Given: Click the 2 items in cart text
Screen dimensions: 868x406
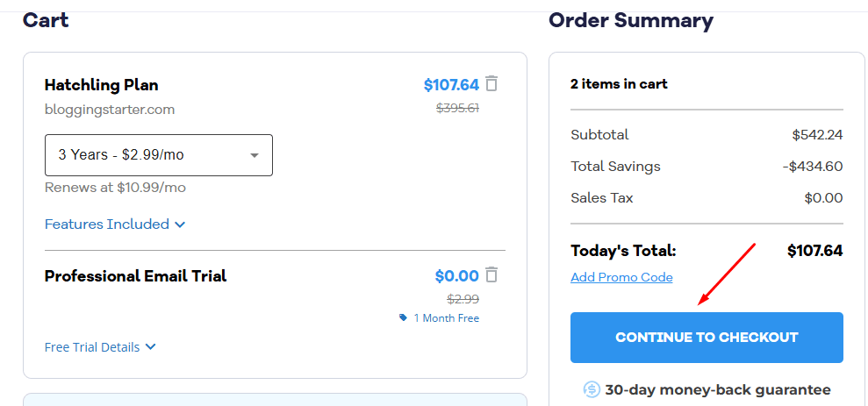Looking at the screenshot, I should 619,84.
